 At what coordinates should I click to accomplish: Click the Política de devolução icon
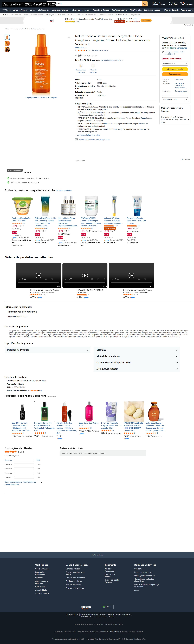[x=93, y=65]
